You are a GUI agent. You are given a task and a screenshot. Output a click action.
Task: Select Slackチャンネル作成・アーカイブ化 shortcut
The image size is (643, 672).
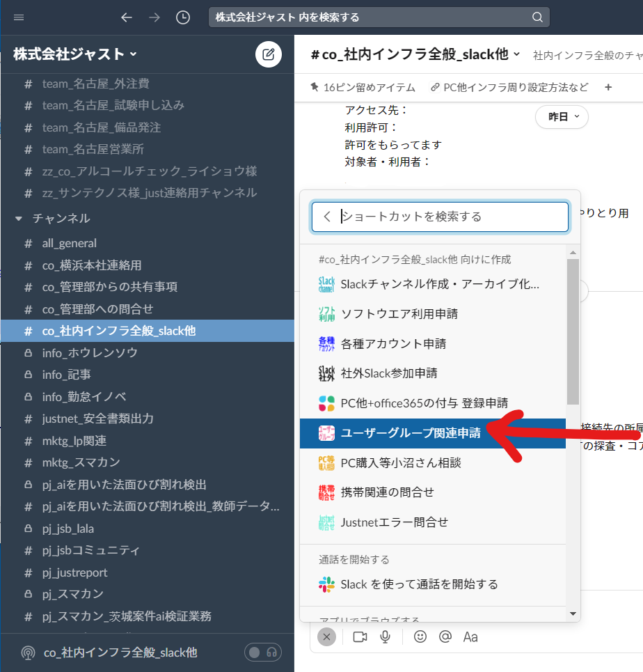point(433,284)
